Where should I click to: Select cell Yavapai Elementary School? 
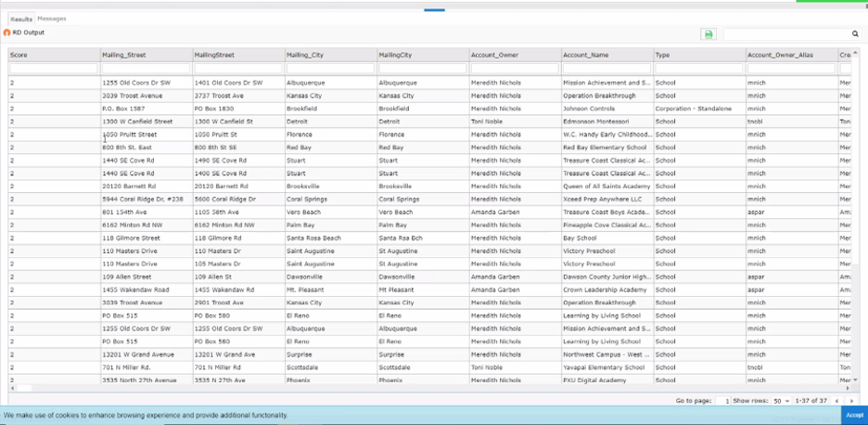(607, 367)
